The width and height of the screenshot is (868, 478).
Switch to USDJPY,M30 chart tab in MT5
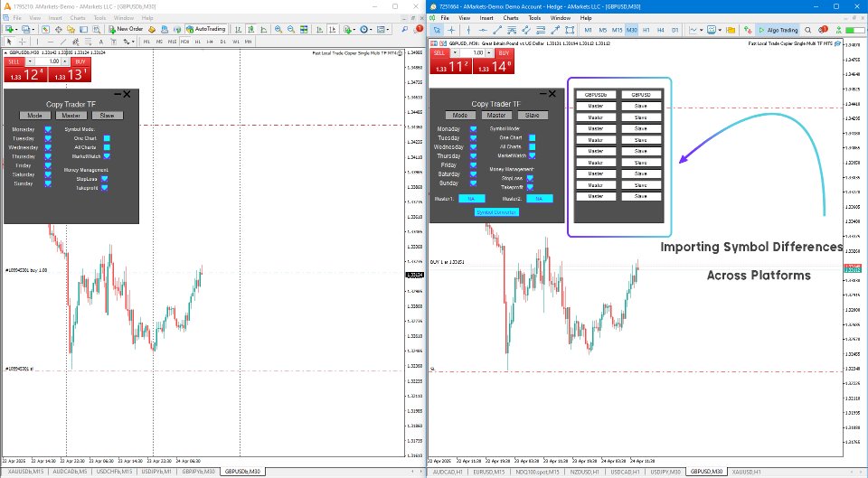tap(665, 472)
